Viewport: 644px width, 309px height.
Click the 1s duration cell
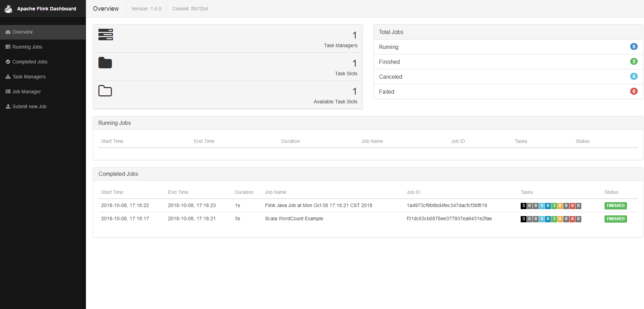click(x=237, y=205)
